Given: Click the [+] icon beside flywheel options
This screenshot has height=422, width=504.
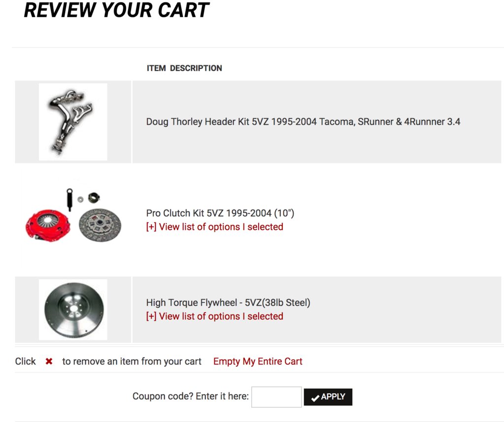Looking at the screenshot, I should [x=151, y=316].
